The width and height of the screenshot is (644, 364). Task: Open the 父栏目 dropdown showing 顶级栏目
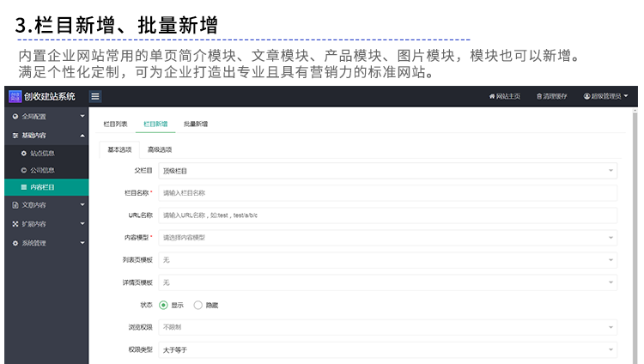pyautogui.click(x=388, y=171)
